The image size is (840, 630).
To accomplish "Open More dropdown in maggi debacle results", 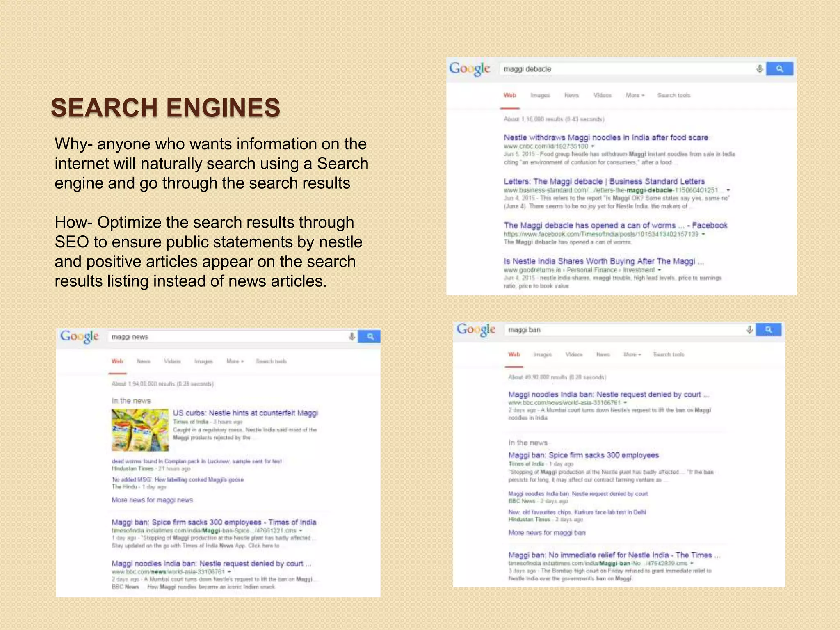I will point(635,95).
